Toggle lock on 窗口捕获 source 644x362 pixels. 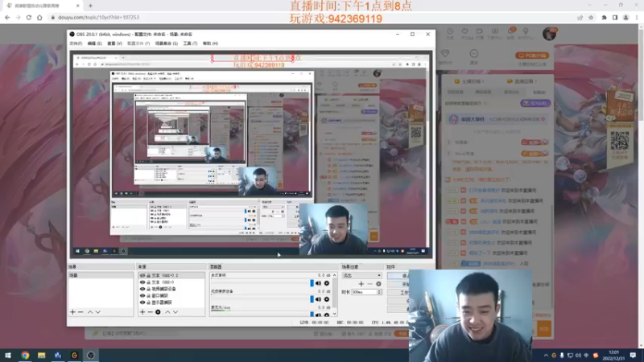149,295
